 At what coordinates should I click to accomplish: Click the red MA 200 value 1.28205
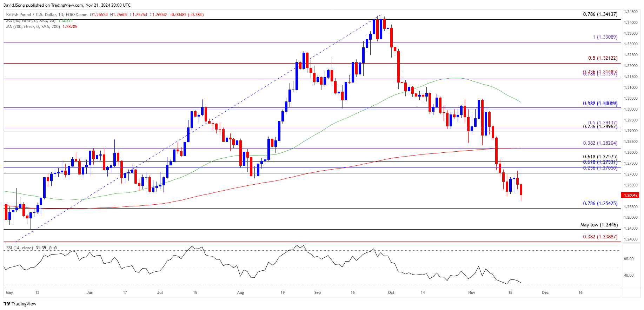(x=70, y=27)
